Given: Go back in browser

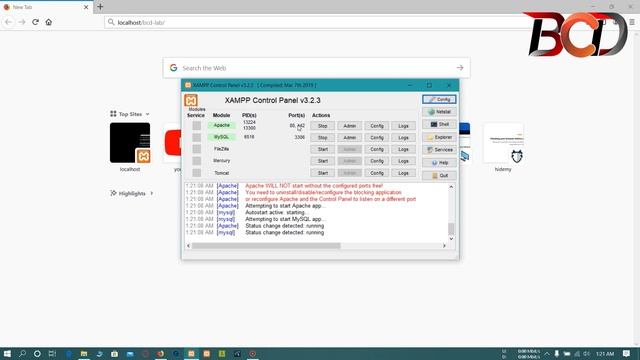Looking at the screenshot, I should (x=8, y=22).
